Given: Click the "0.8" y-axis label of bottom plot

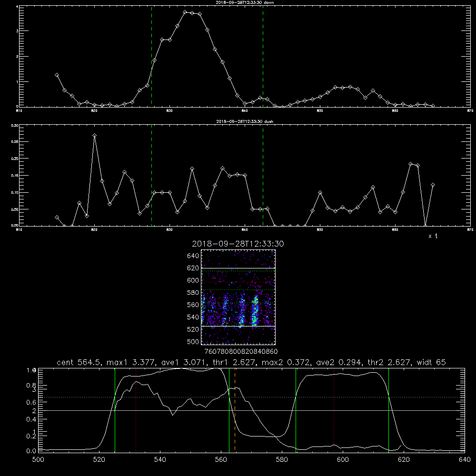Looking at the screenshot, I should [x=31, y=386].
